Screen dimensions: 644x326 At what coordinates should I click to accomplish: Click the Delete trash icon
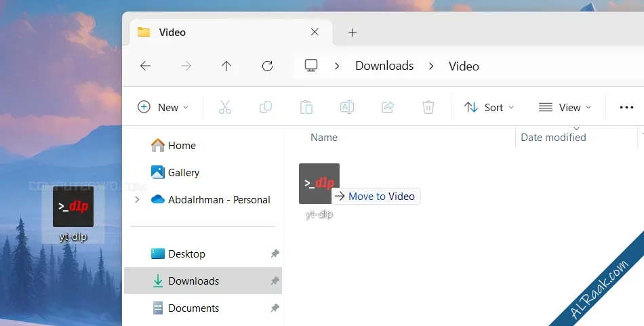[x=428, y=107]
